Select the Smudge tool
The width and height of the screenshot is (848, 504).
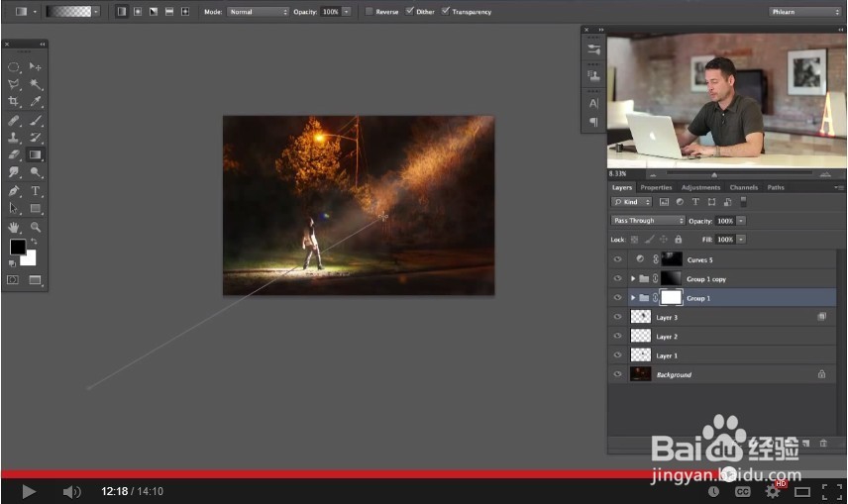click(x=14, y=172)
